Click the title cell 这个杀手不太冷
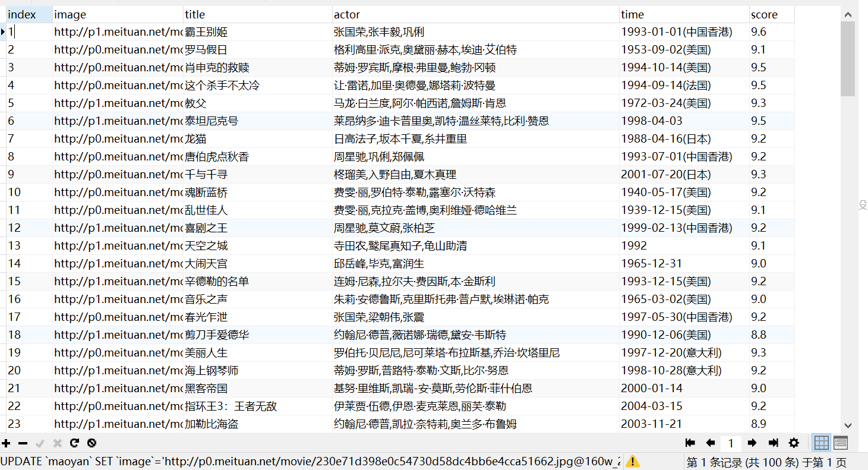 pyautogui.click(x=257, y=86)
